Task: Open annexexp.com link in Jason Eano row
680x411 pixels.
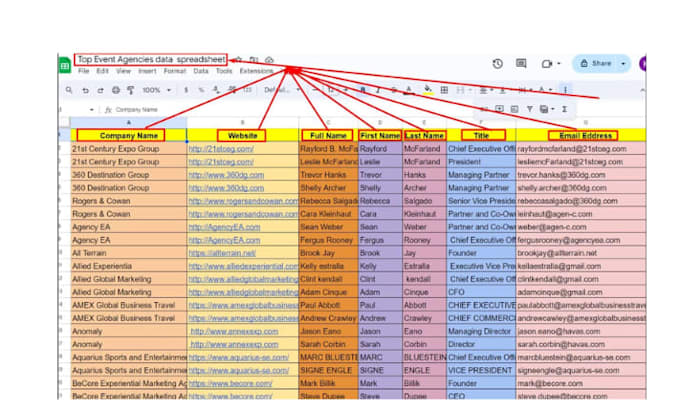Action: pos(234,331)
